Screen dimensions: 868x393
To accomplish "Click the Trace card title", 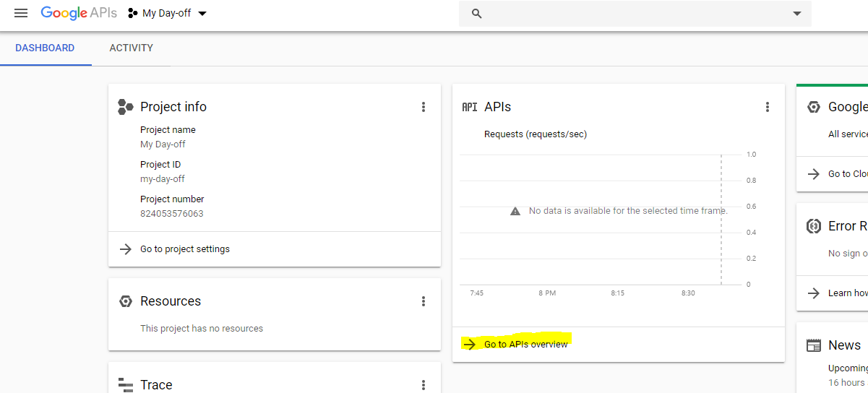I will (156, 385).
